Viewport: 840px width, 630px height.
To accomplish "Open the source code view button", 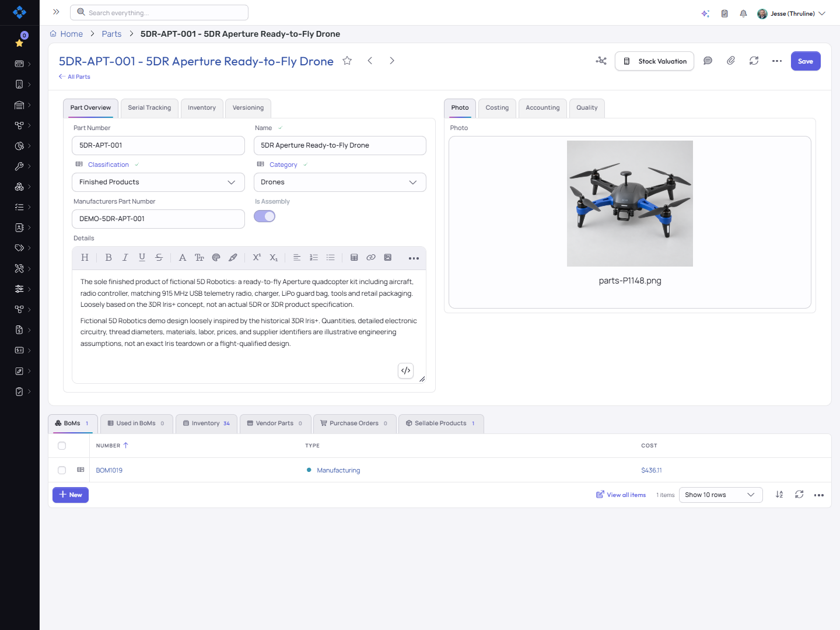I will point(406,370).
